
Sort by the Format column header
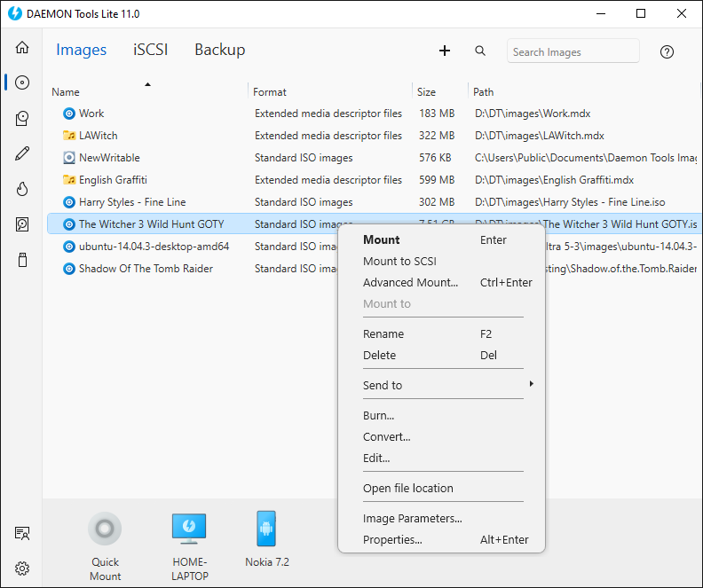tap(270, 92)
